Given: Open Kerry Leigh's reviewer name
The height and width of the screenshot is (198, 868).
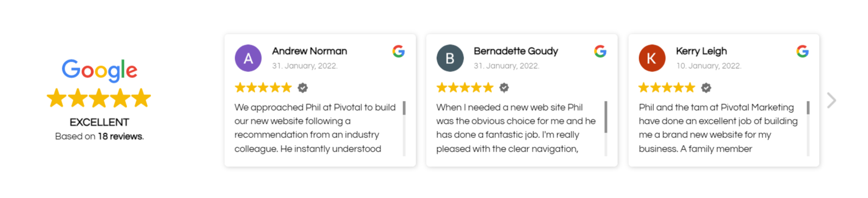Looking at the screenshot, I should coord(701,51).
